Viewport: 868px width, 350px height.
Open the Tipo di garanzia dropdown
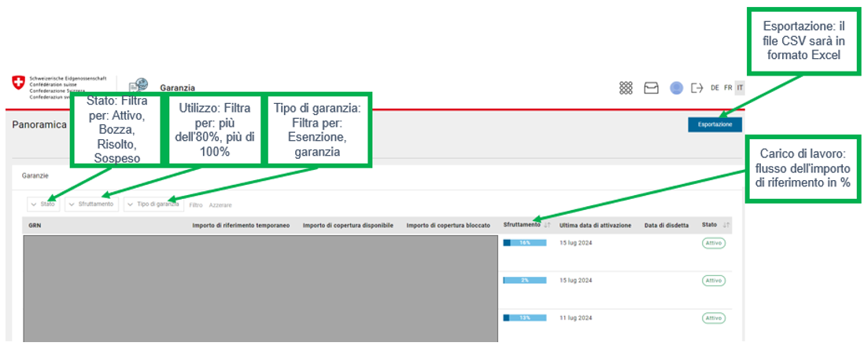pyautogui.click(x=153, y=204)
